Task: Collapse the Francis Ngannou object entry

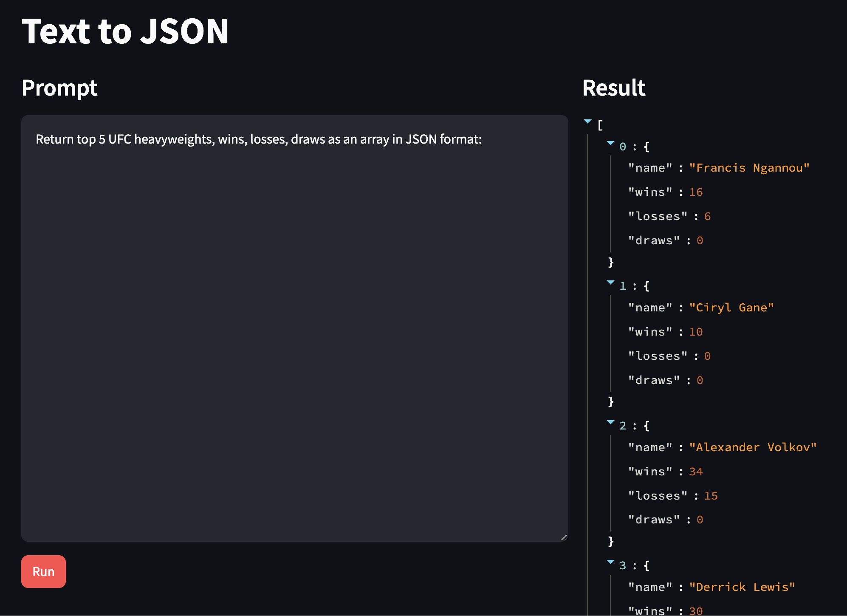Action: pos(610,143)
